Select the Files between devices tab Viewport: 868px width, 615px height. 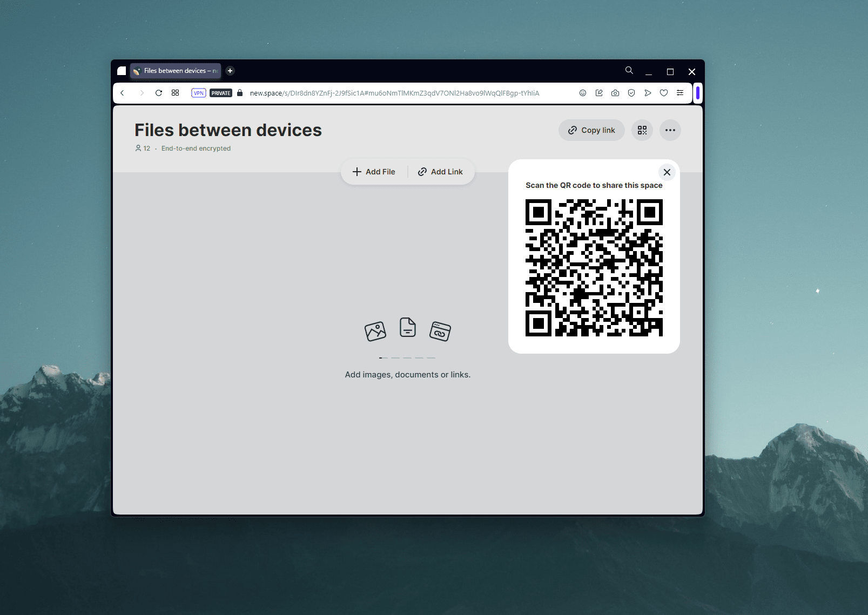[x=176, y=71]
